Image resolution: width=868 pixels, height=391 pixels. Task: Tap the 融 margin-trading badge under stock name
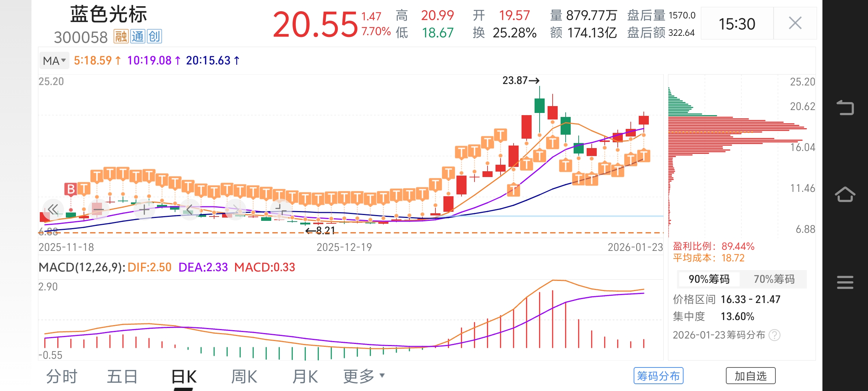click(x=121, y=36)
